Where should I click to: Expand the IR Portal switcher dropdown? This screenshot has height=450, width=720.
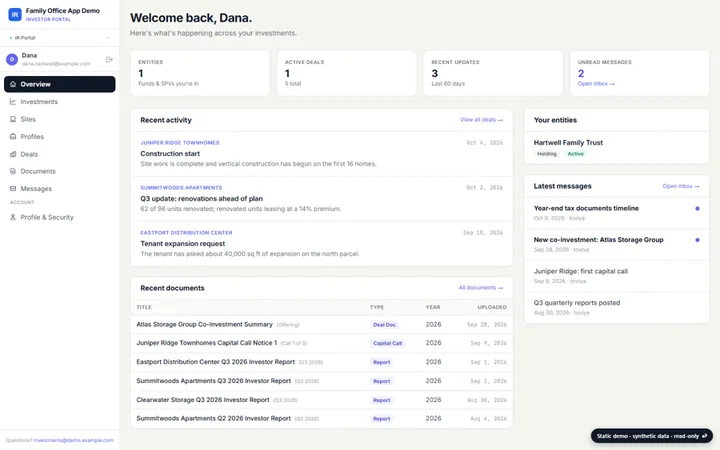pos(60,38)
